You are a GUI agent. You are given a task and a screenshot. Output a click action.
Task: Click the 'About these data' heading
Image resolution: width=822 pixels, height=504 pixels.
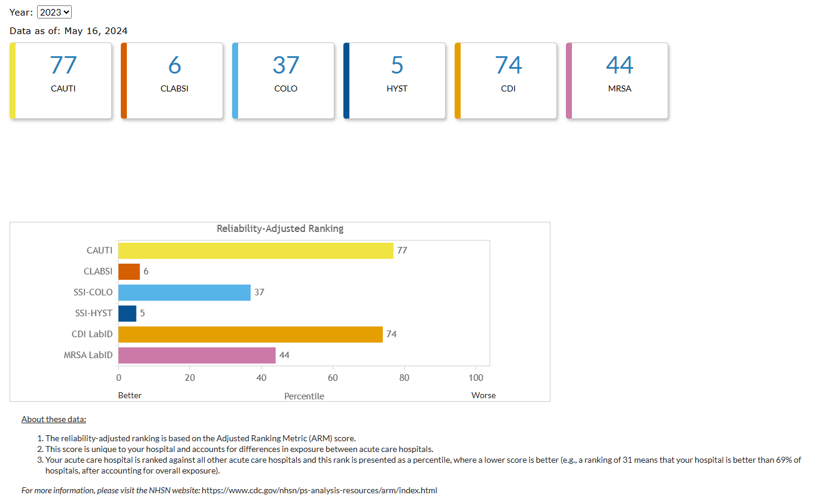click(54, 419)
